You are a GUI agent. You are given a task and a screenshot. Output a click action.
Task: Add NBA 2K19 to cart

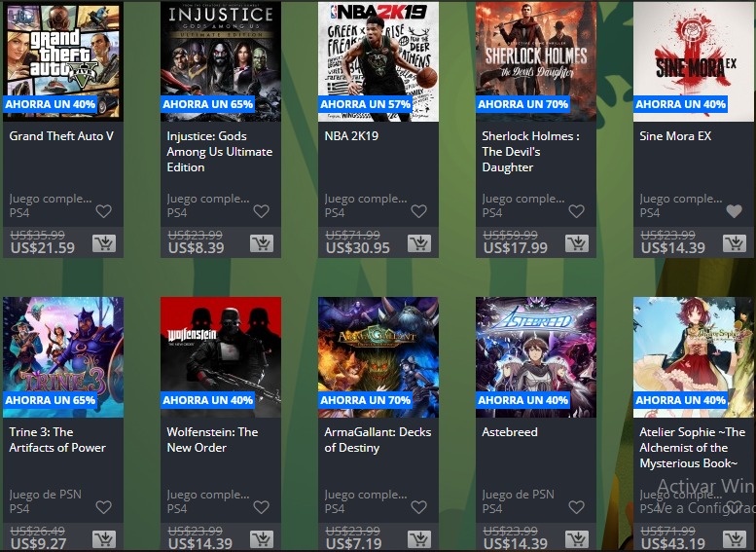coord(419,243)
